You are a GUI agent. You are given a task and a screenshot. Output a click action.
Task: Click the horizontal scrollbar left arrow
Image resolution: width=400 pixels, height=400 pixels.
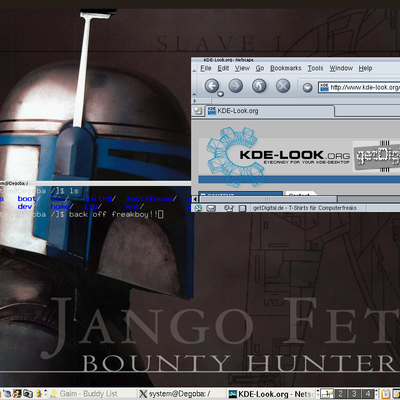tap(196, 199)
